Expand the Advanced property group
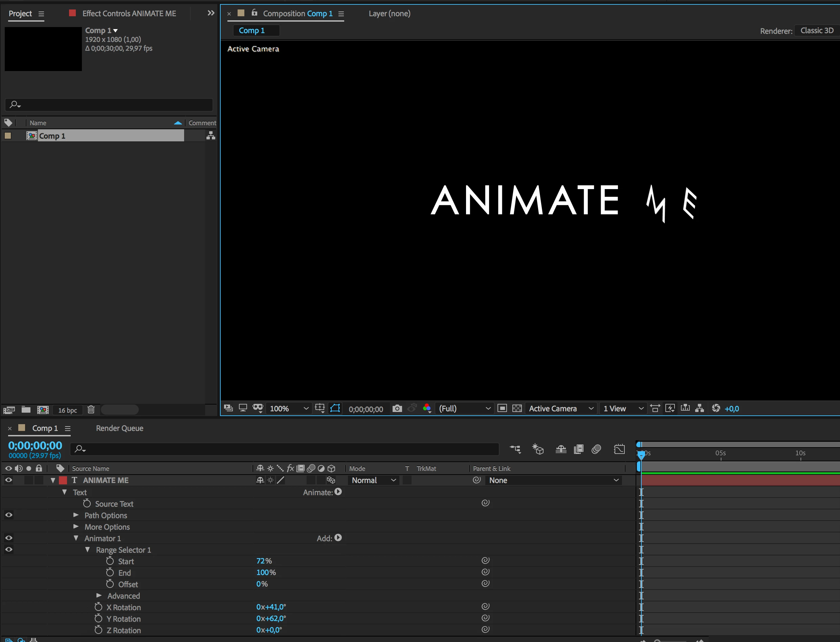Image resolution: width=840 pixels, height=642 pixels. click(99, 596)
